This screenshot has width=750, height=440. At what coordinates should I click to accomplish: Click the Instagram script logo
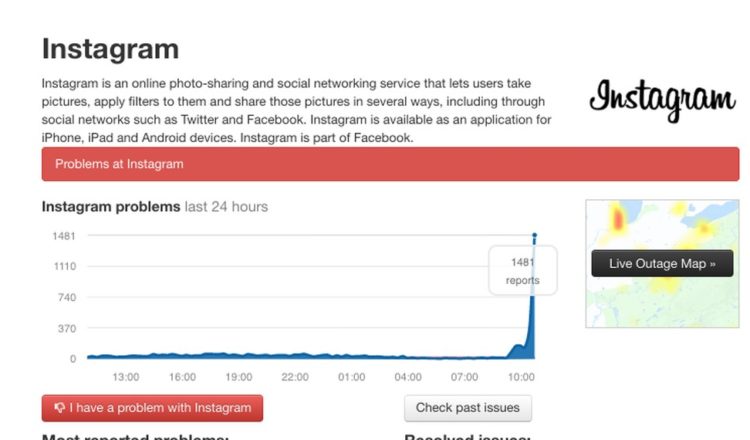pos(662,100)
